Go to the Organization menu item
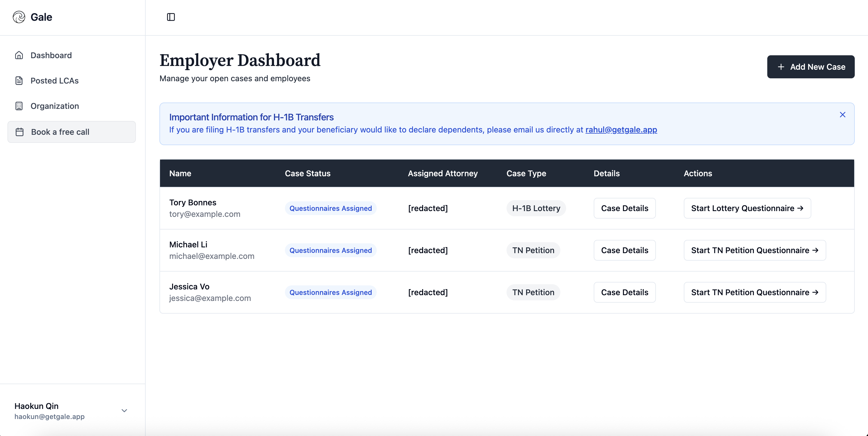Viewport: 868px width, 436px height. pyautogui.click(x=55, y=106)
